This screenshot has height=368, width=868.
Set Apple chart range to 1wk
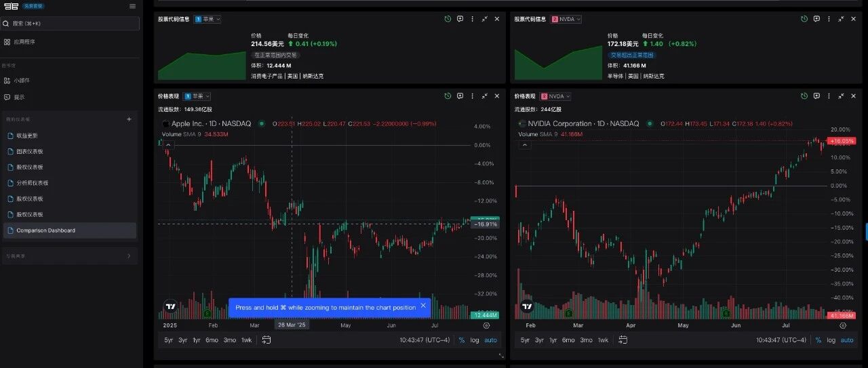(x=246, y=340)
